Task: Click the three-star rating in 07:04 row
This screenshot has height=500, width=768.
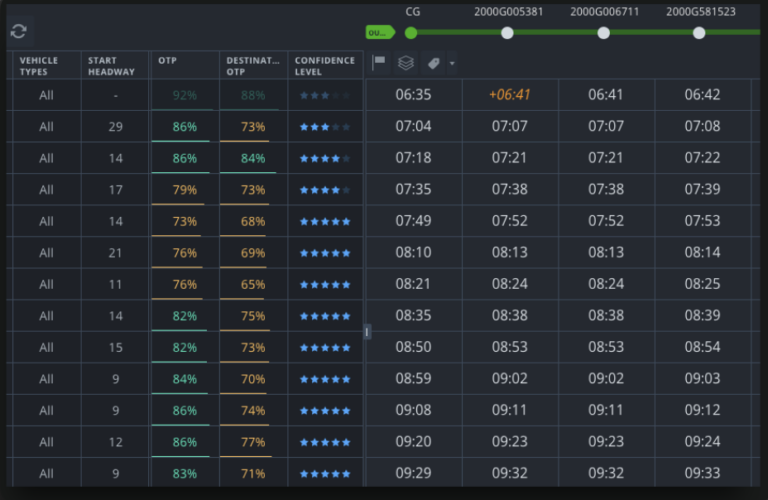Action: 325,127
